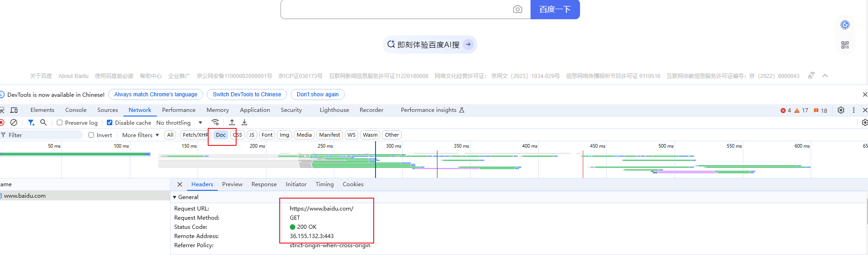Open the No throttling dropdown
This screenshot has width=868, height=255.
point(179,122)
